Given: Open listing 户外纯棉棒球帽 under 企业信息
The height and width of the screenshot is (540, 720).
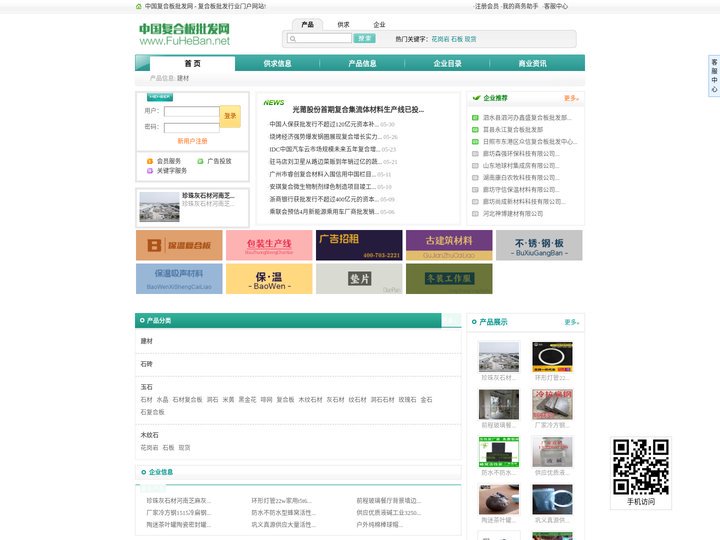Looking at the screenshot, I should (380, 524).
